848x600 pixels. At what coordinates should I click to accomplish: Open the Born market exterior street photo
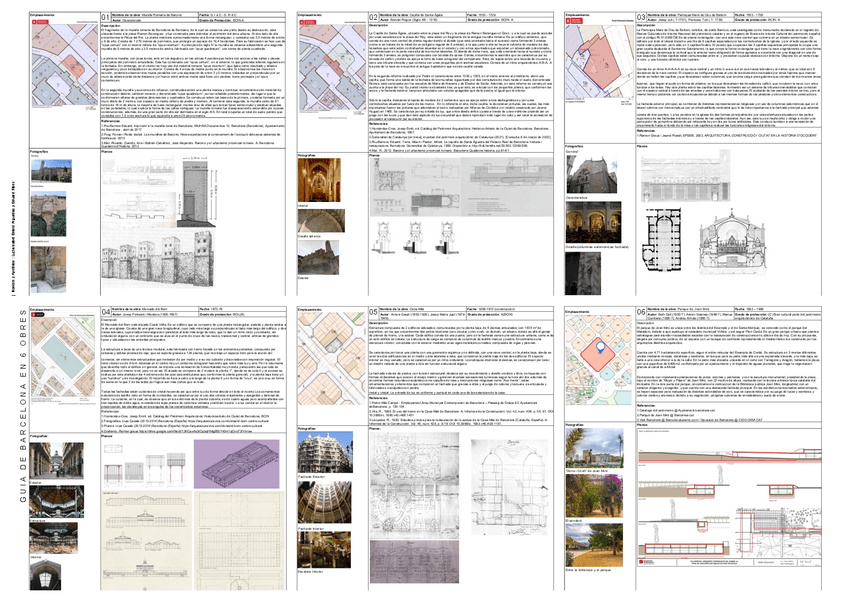(x=57, y=460)
